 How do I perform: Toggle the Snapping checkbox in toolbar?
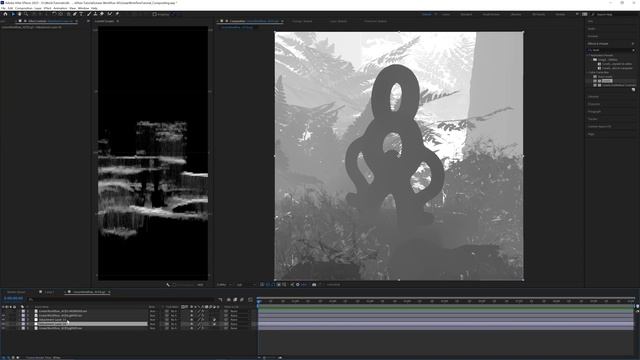tap(155, 14)
